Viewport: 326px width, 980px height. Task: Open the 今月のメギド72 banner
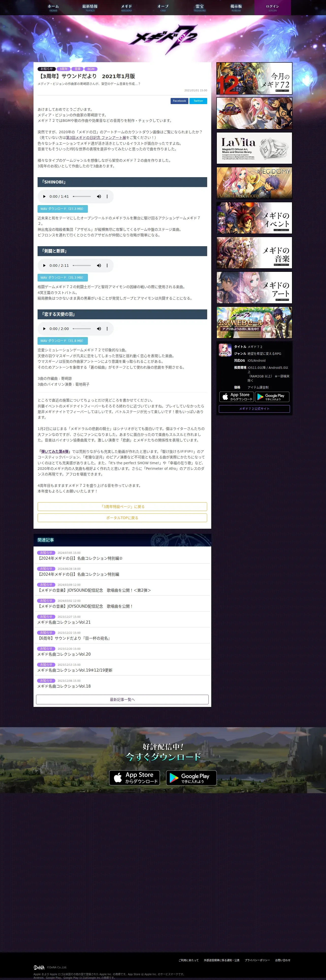[254, 78]
